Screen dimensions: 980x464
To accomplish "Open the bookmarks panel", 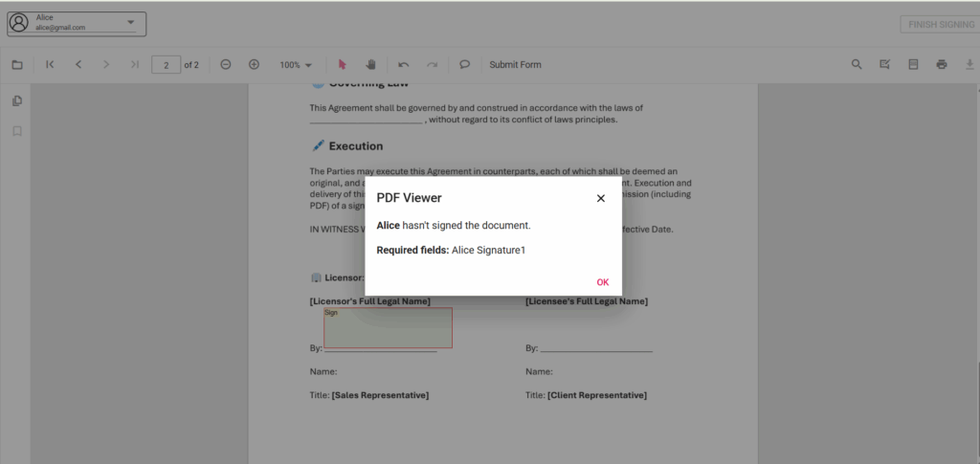I will pyautogui.click(x=17, y=131).
